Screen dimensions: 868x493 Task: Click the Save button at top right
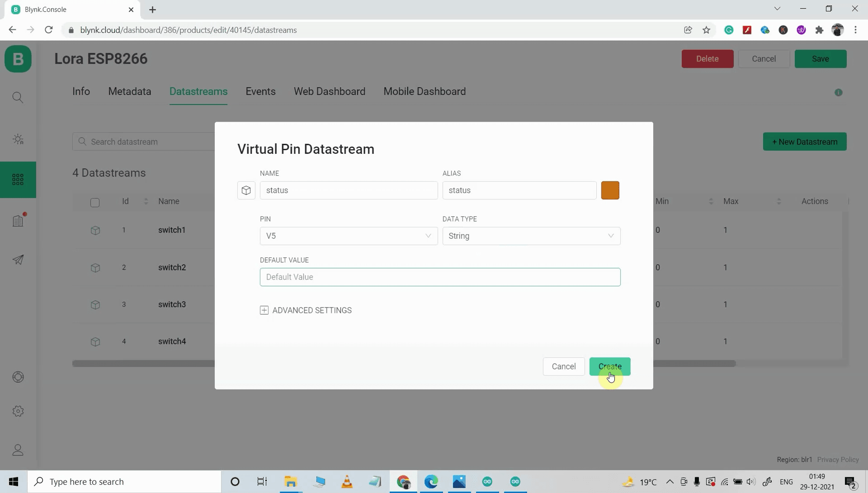(821, 59)
